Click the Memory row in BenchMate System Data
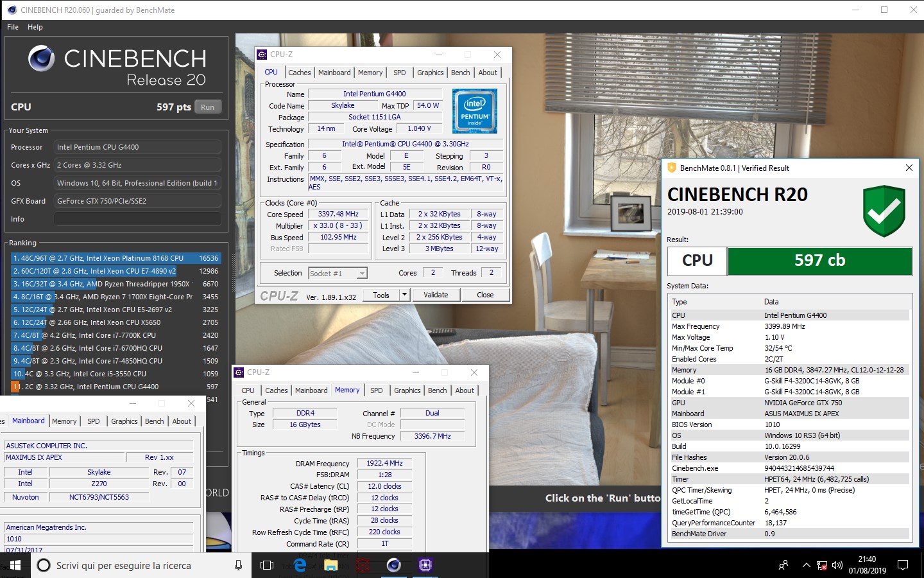 [x=790, y=370]
